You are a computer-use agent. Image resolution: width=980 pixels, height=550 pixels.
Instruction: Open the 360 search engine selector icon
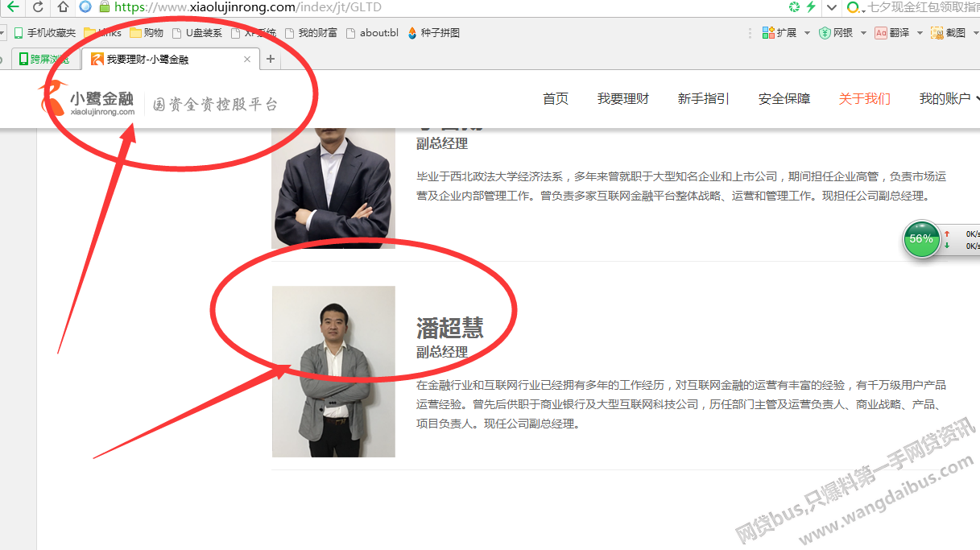click(x=854, y=7)
